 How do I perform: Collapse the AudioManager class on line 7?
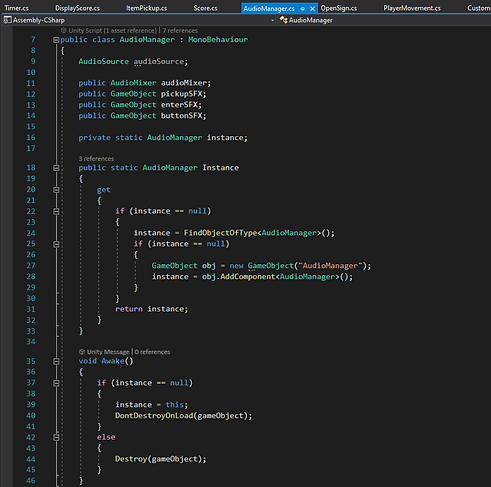point(56,40)
